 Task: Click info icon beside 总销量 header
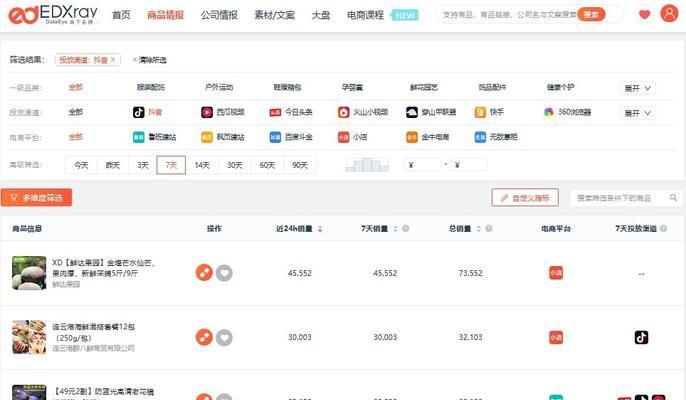pos(489,228)
